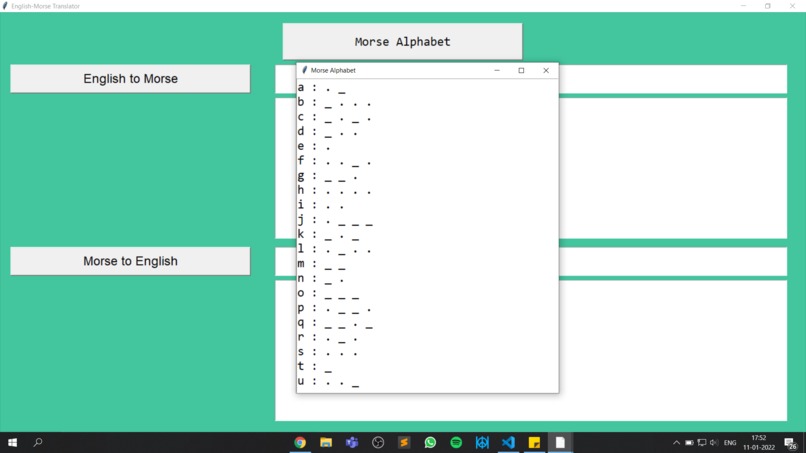806x453 pixels.
Task: Click the row for letter u
Action: [x=328, y=381]
